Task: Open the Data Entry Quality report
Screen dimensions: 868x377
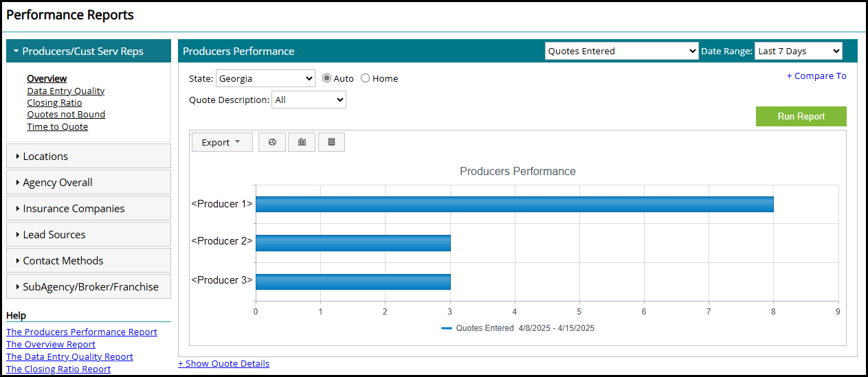Action: pos(66,91)
